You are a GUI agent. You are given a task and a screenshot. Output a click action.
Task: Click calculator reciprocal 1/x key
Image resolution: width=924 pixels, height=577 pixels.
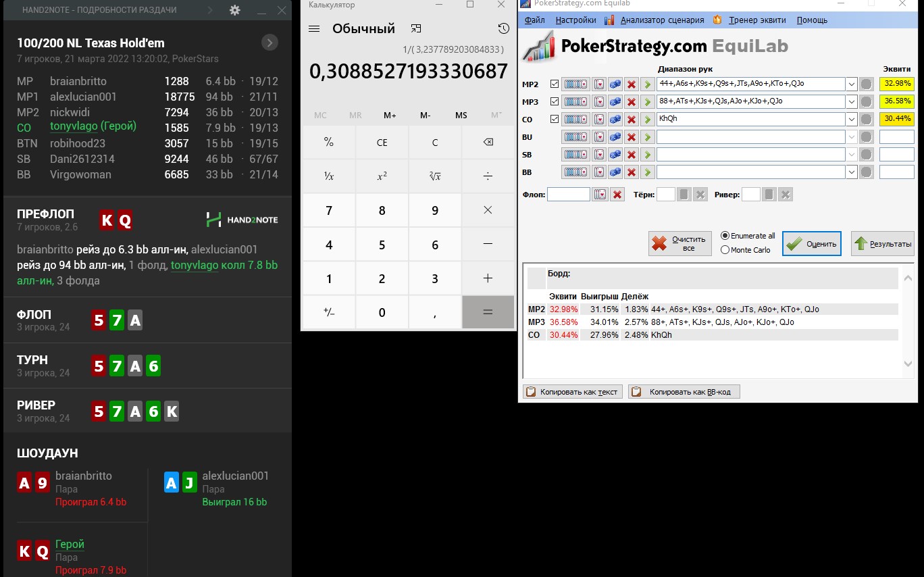[329, 176]
